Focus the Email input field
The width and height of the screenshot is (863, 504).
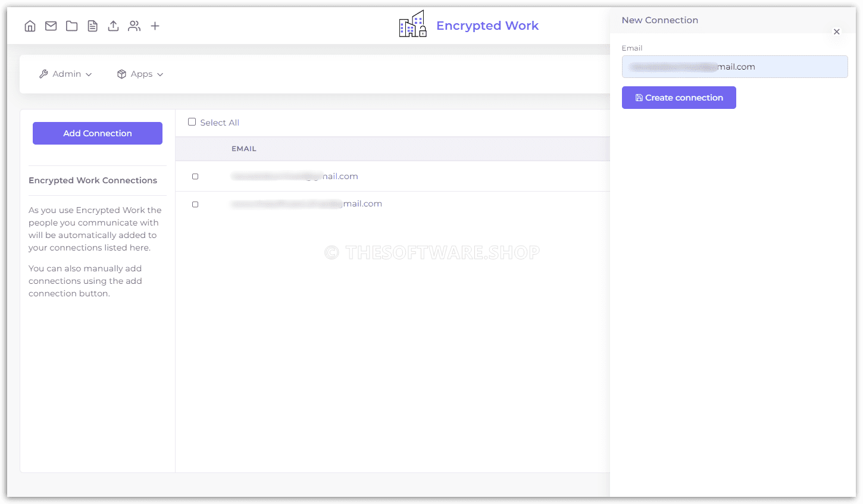coord(735,67)
